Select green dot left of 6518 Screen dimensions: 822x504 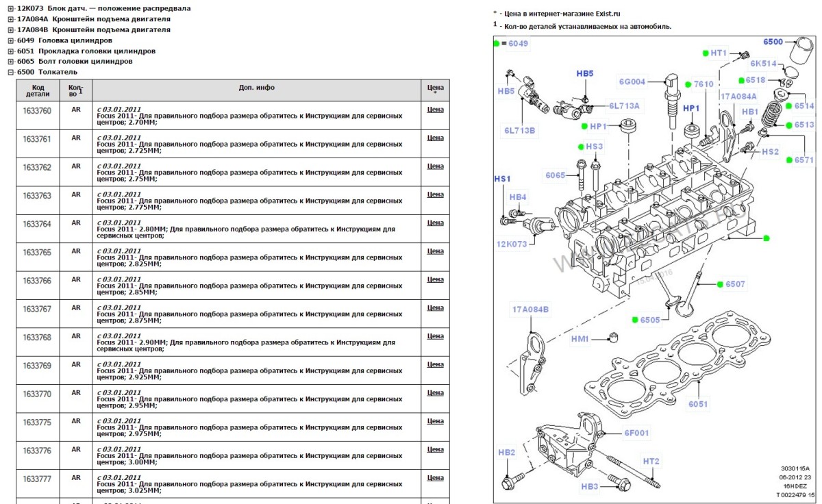pyautogui.click(x=741, y=79)
